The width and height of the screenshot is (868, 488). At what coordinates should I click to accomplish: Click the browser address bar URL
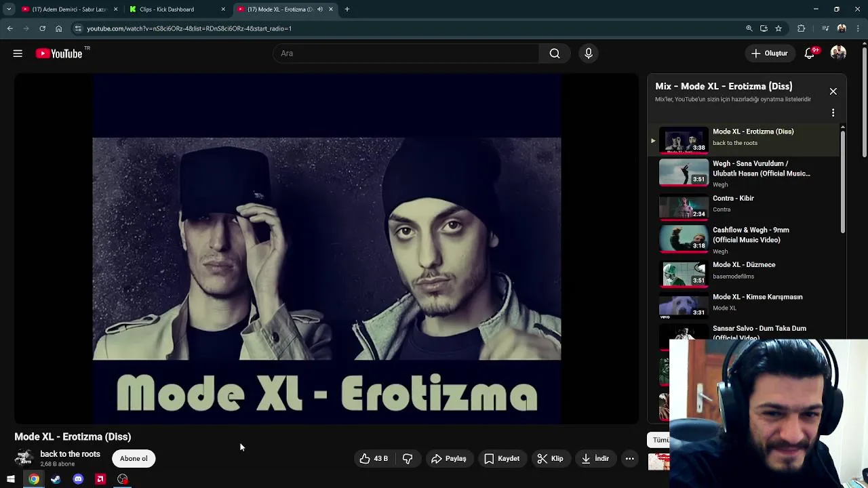[189, 28]
